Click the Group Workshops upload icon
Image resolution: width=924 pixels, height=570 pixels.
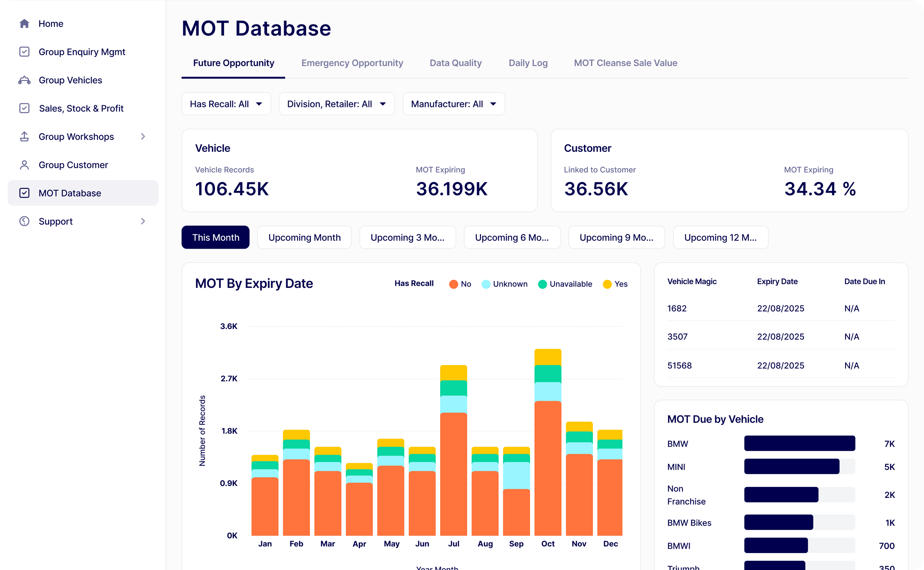tap(24, 136)
